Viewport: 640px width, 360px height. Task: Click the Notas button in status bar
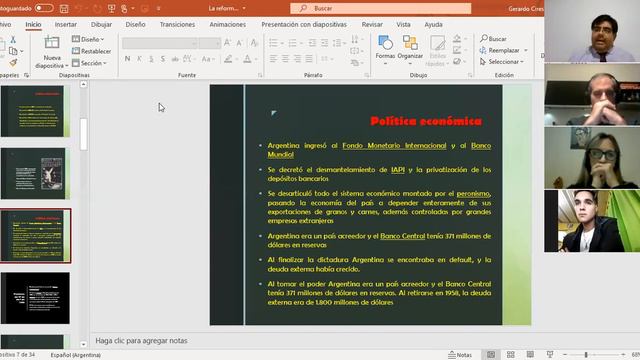click(460, 355)
